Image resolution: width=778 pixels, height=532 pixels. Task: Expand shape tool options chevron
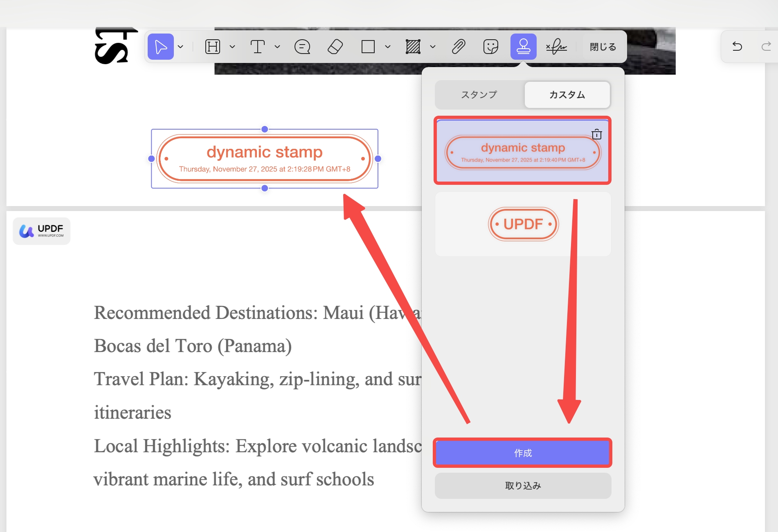(x=388, y=47)
